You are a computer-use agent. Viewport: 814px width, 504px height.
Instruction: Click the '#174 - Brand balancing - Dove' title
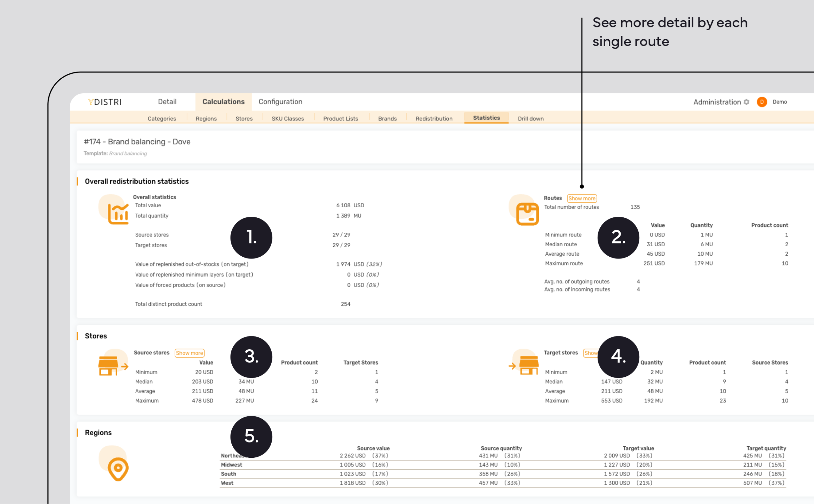pyautogui.click(x=137, y=142)
